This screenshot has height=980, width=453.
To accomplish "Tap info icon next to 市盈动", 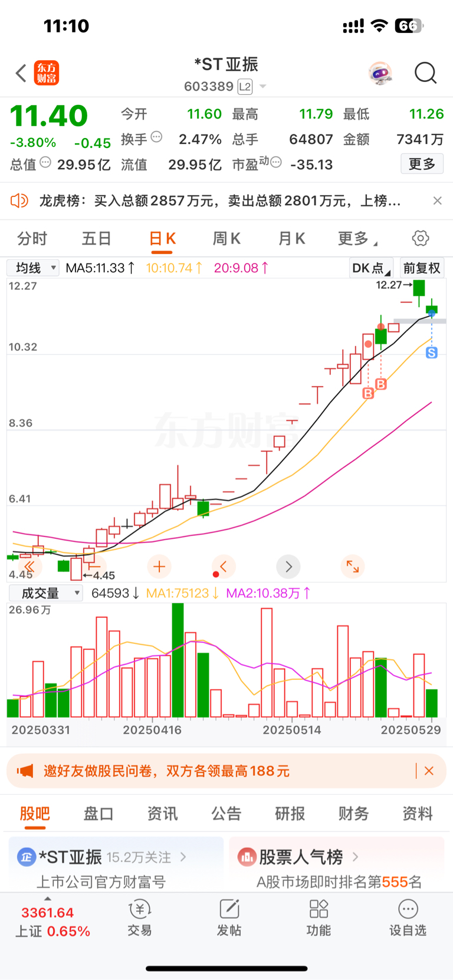I will click(275, 162).
